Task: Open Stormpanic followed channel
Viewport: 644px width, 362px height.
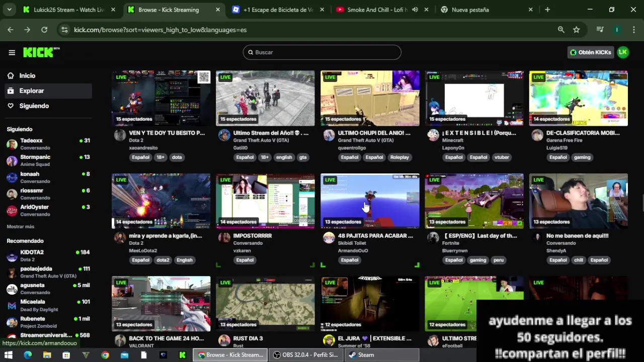Action: [x=48, y=160]
